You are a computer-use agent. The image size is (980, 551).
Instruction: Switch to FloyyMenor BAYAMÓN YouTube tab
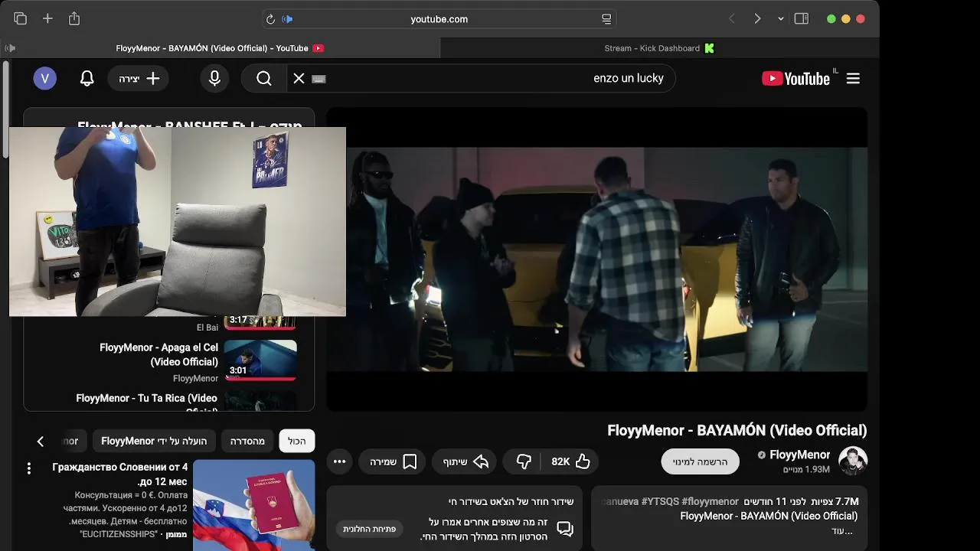[x=220, y=48]
